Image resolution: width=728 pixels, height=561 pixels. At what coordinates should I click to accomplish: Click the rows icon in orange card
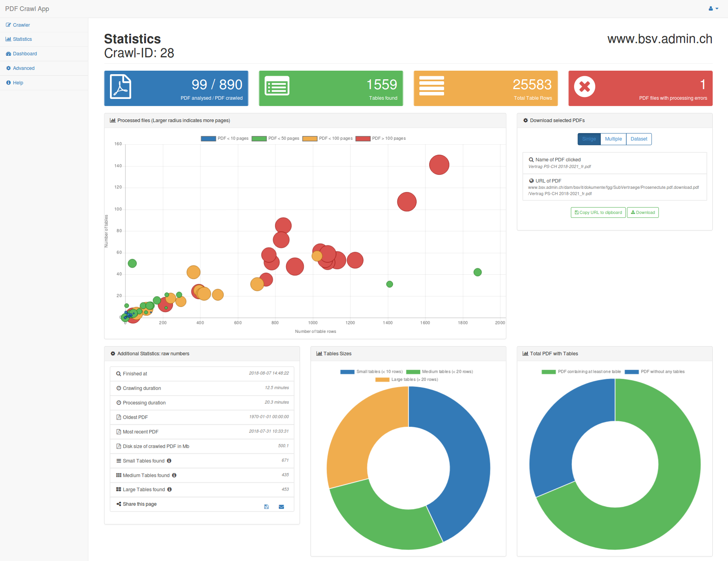pyautogui.click(x=432, y=86)
